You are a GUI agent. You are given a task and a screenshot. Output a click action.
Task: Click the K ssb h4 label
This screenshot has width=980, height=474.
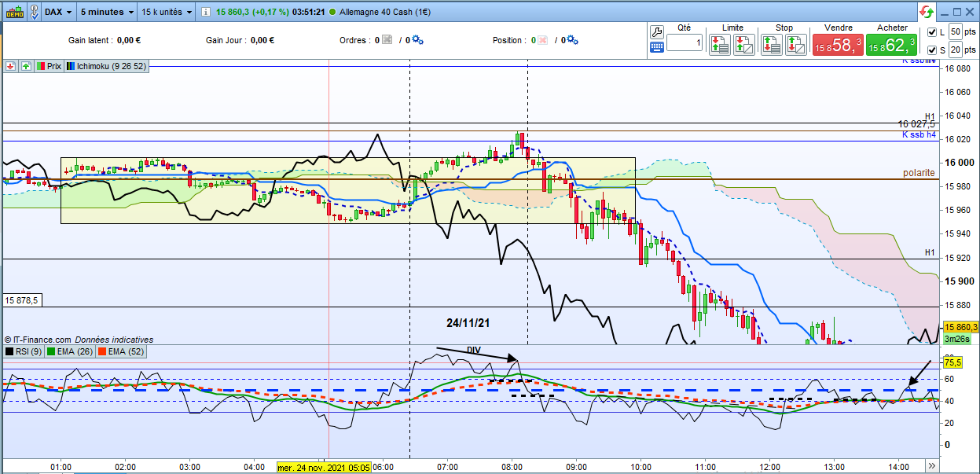pos(919,134)
